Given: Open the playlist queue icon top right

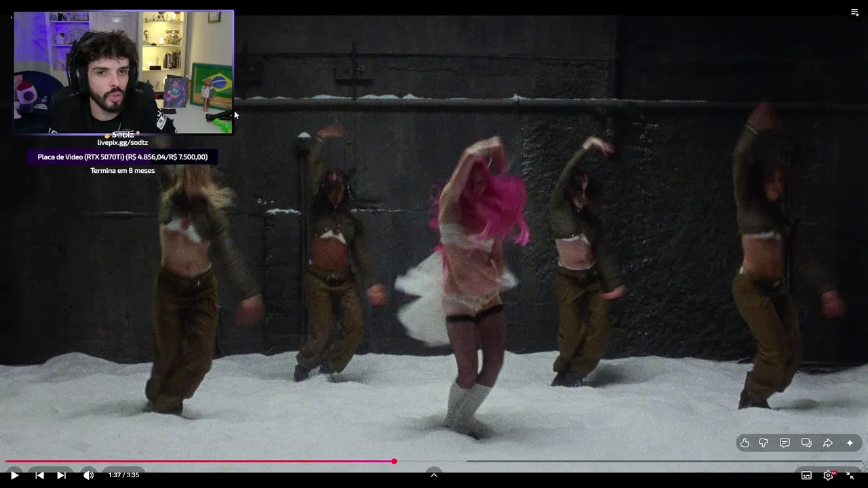Looking at the screenshot, I should 854,12.
